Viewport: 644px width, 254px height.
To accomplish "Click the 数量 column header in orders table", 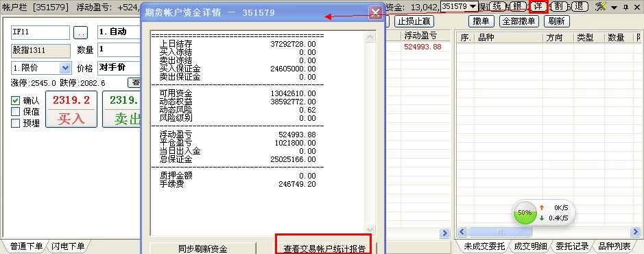I will [619, 37].
